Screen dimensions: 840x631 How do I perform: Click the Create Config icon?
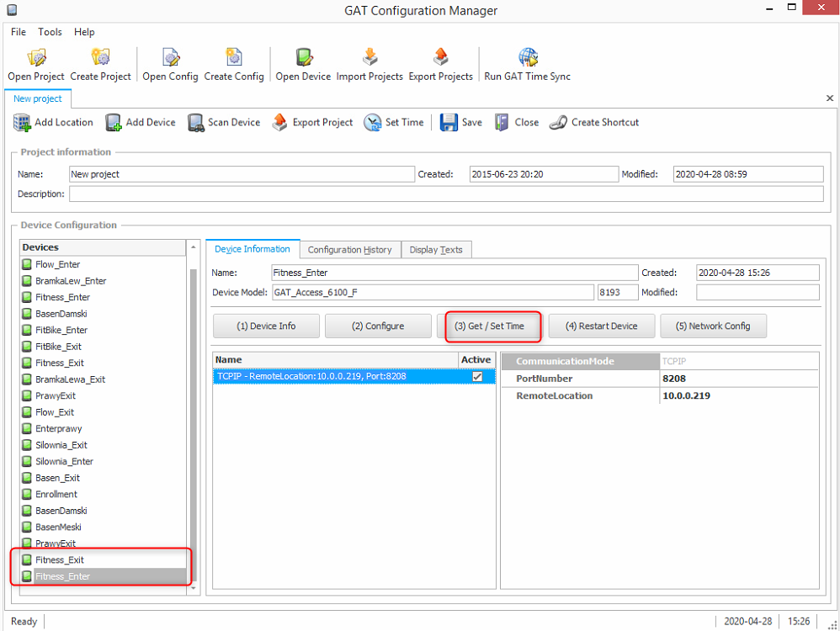pos(234,58)
